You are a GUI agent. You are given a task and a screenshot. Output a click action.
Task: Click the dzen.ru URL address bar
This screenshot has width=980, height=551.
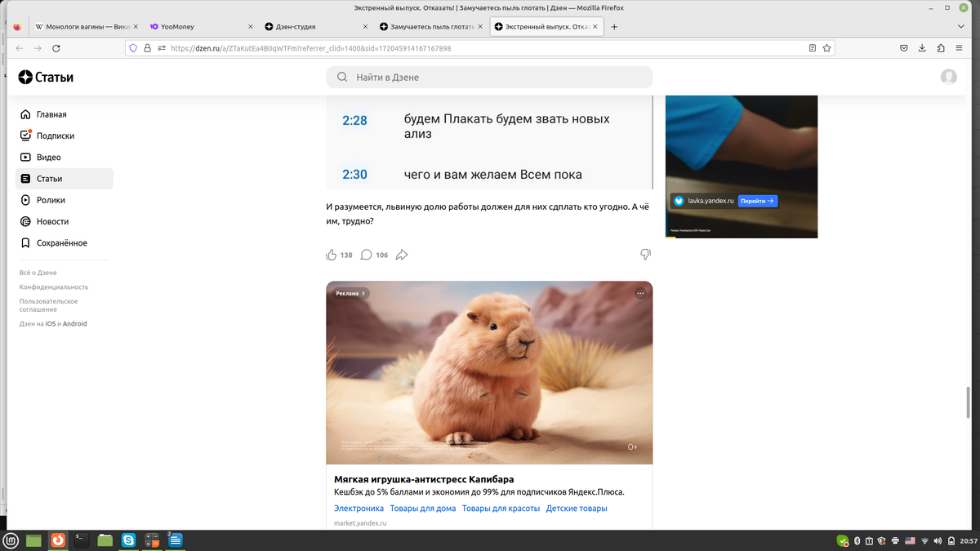pos(482,48)
